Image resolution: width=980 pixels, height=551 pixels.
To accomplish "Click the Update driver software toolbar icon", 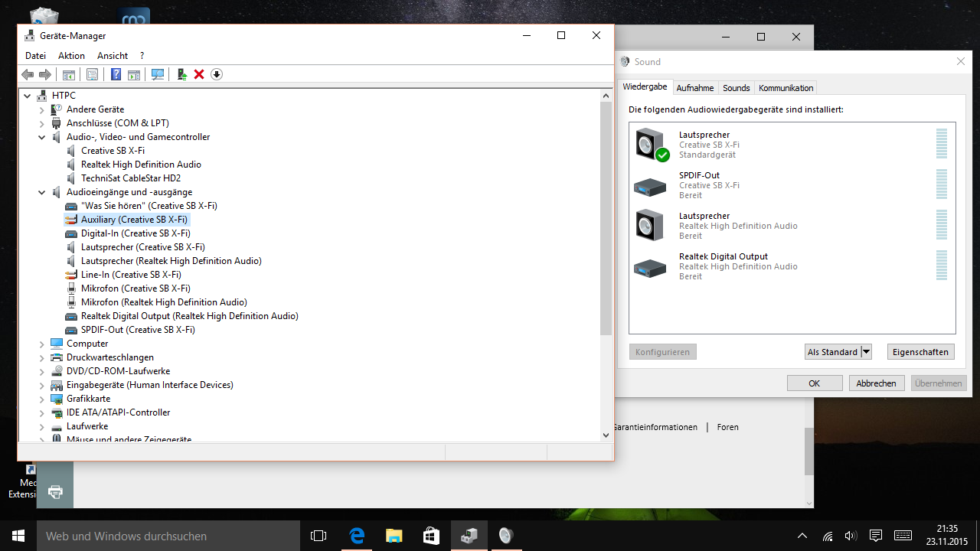I will 182,74.
